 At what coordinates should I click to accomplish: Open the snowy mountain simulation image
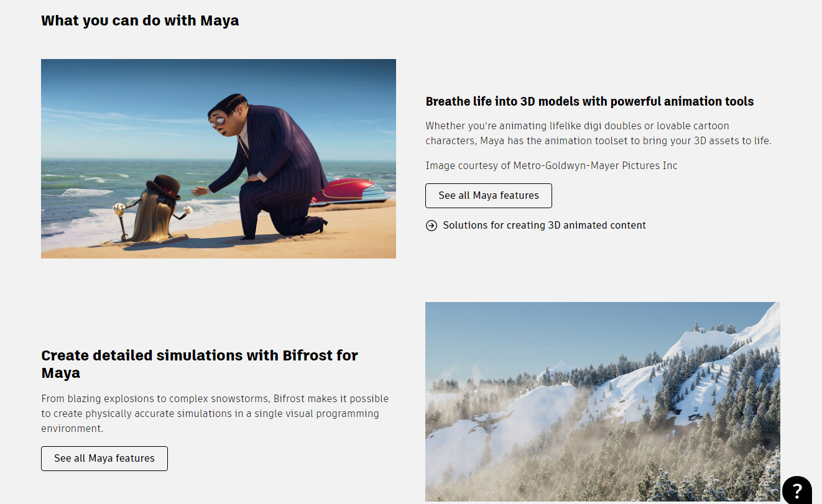(602, 401)
